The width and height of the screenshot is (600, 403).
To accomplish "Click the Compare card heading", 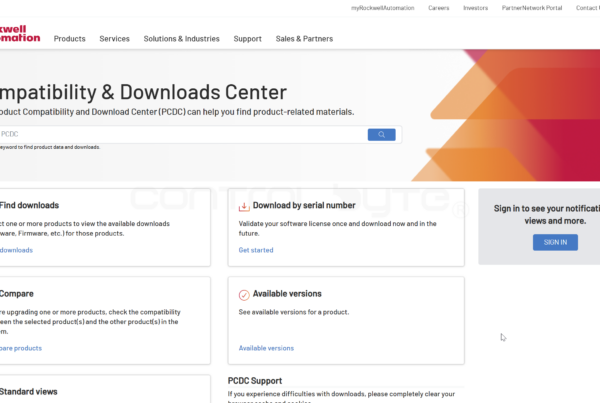I will [17, 294].
